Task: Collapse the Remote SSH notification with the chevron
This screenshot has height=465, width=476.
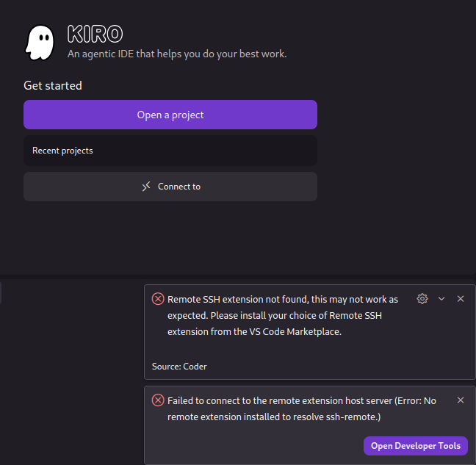Action: (441, 299)
